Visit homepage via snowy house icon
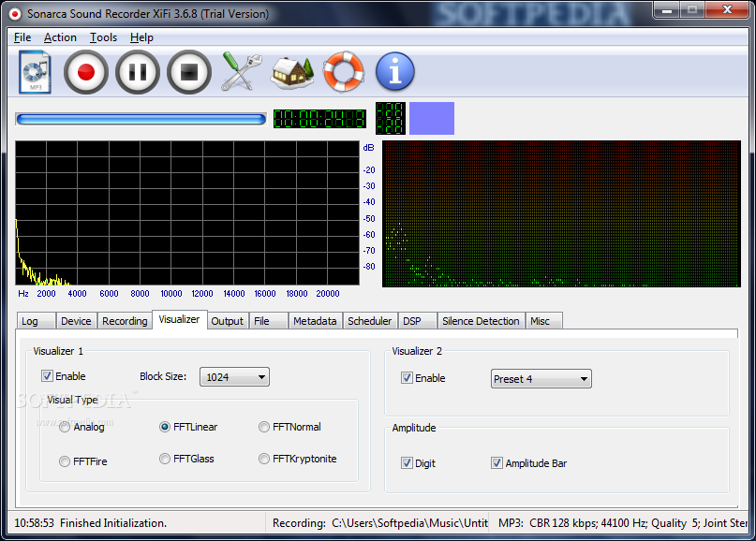756x541 pixels. pos(292,72)
